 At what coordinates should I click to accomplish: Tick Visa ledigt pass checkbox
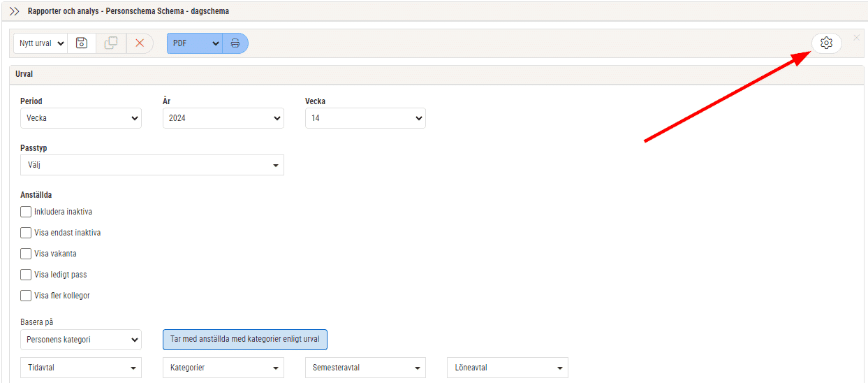[x=26, y=275]
